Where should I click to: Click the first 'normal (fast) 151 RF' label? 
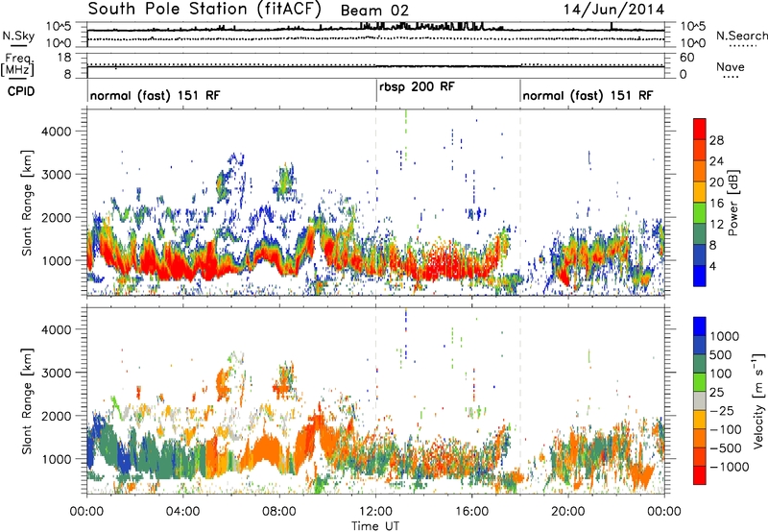tap(156, 95)
